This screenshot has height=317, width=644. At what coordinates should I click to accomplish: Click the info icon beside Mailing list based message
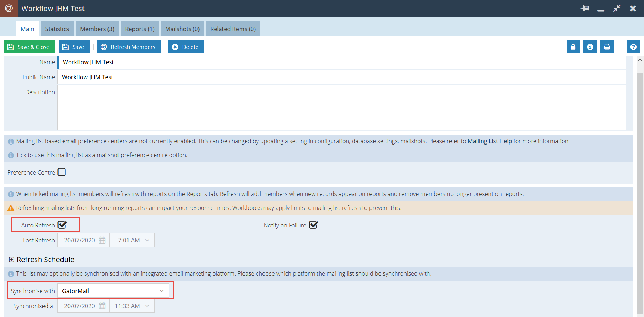[x=11, y=141]
